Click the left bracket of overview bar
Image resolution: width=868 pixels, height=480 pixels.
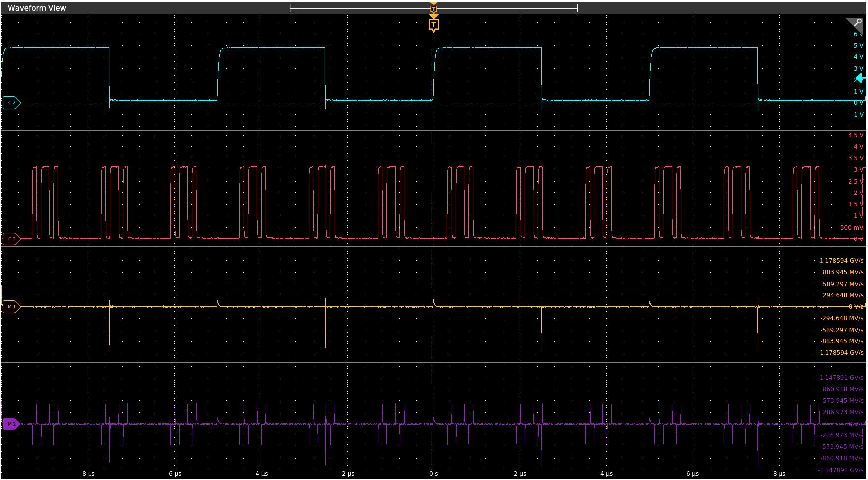click(291, 8)
